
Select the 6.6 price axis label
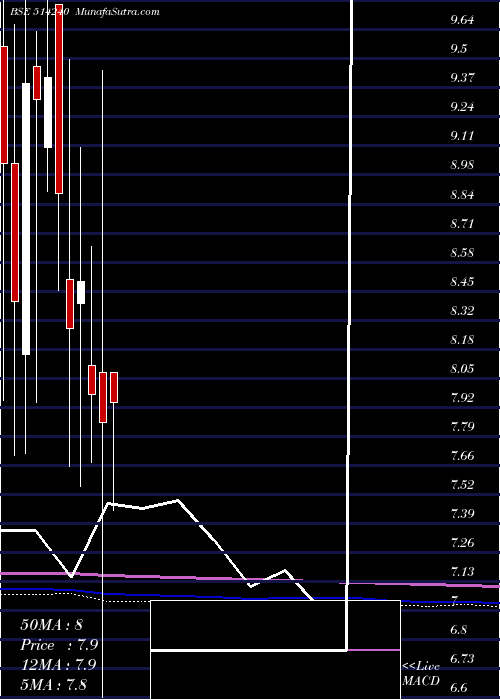click(x=459, y=688)
